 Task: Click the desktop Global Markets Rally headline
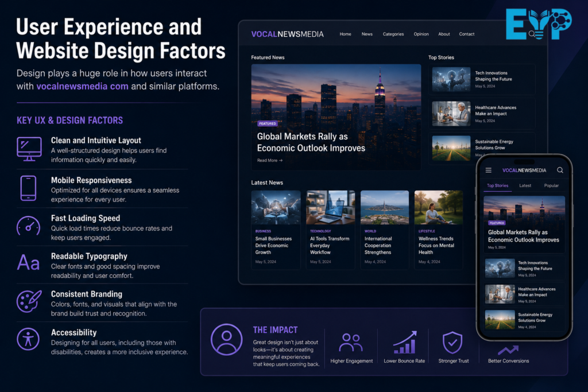click(311, 142)
